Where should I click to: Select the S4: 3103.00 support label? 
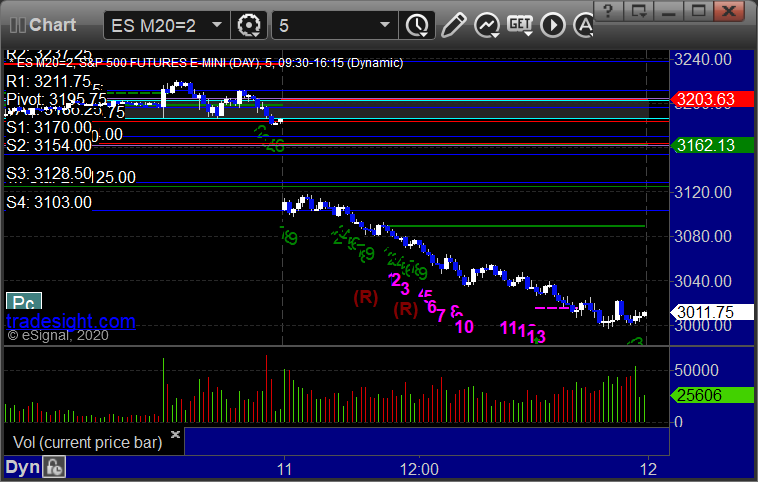click(48, 202)
